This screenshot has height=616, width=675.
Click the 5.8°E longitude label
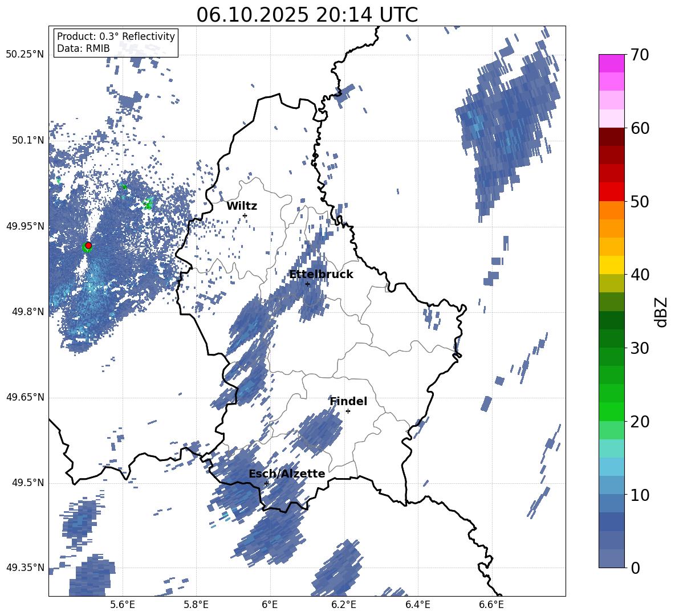pyautogui.click(x=196, y=605)
